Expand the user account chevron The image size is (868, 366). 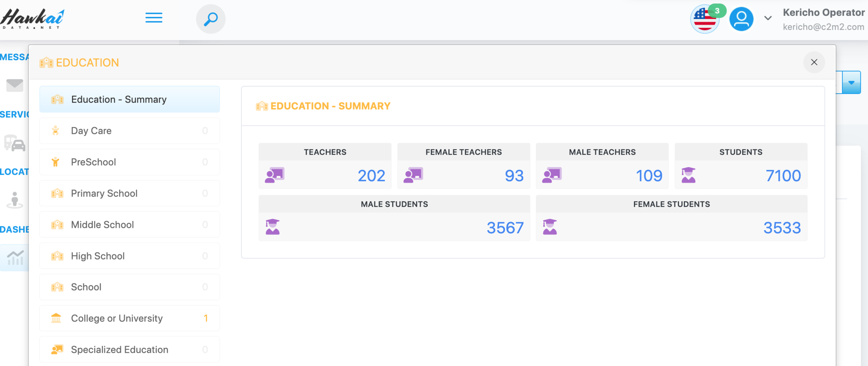768,18
